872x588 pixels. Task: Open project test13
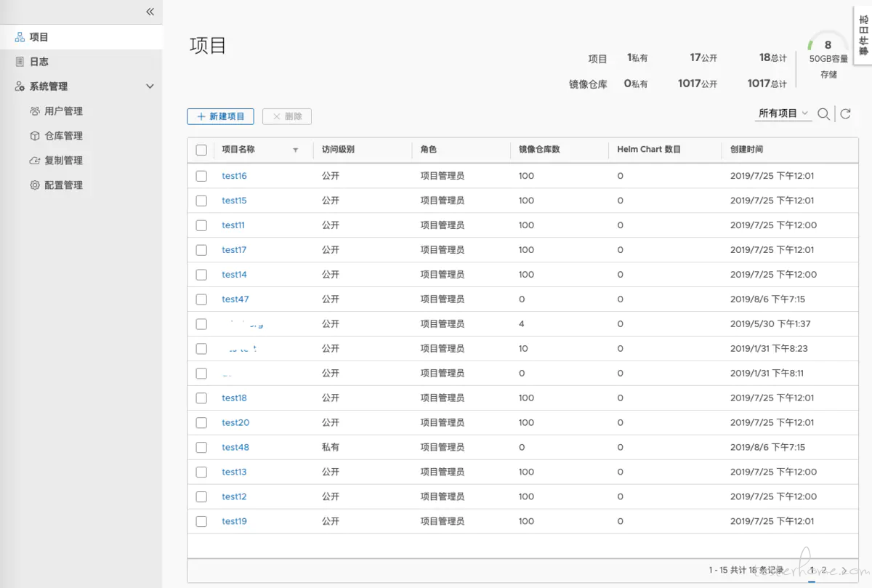pos(235,472)
